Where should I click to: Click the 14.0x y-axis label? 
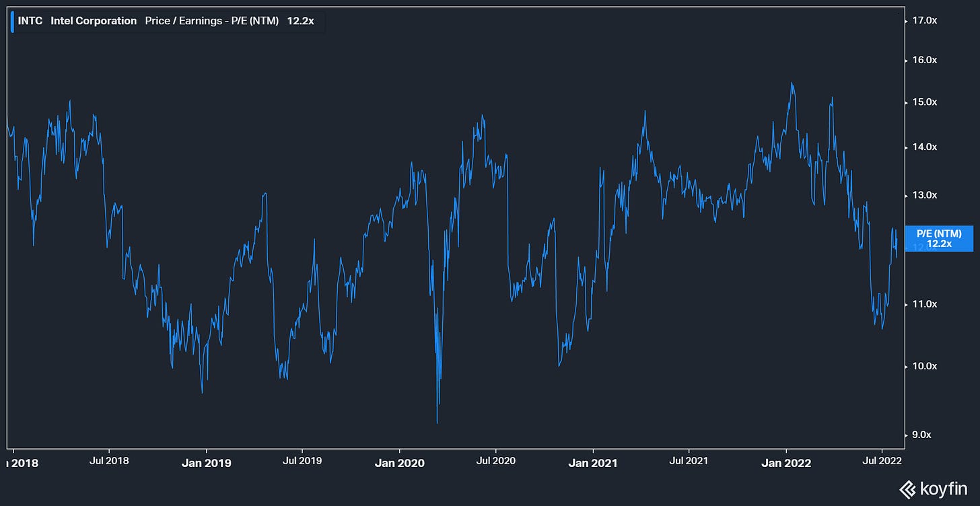pyautogui.click(x=924, y=147)
